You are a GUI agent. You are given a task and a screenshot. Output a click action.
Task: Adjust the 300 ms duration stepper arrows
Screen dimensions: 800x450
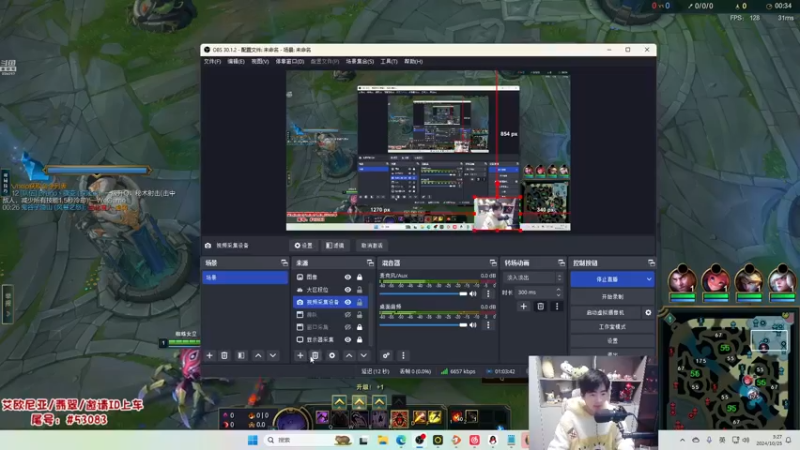click(x=559, y=292)
